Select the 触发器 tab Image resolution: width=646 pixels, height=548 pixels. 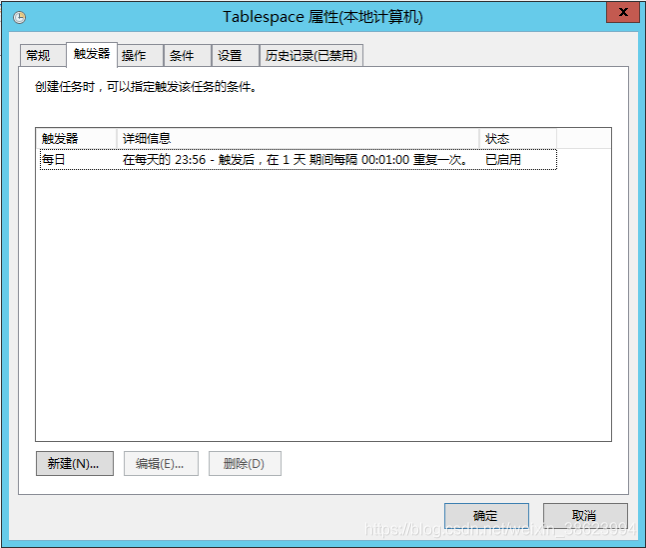91,54
